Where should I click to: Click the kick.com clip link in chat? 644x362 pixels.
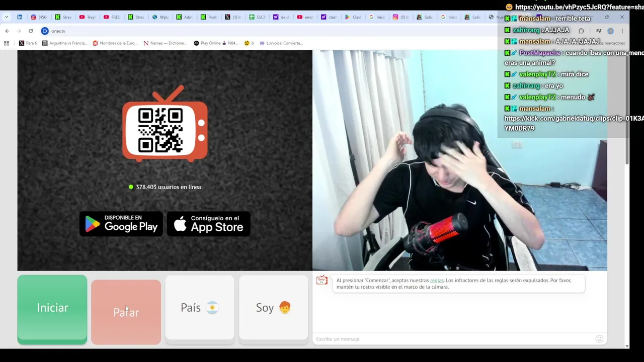tap(574, 123)
